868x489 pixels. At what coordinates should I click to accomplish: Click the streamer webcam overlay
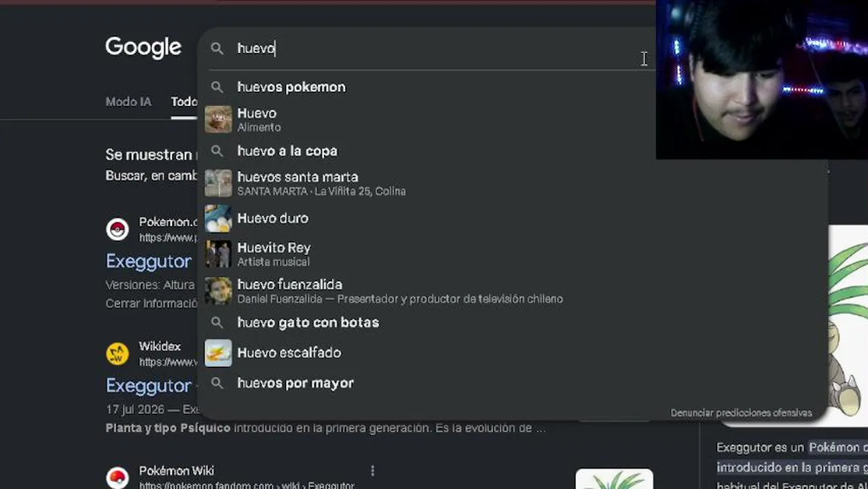761,79
